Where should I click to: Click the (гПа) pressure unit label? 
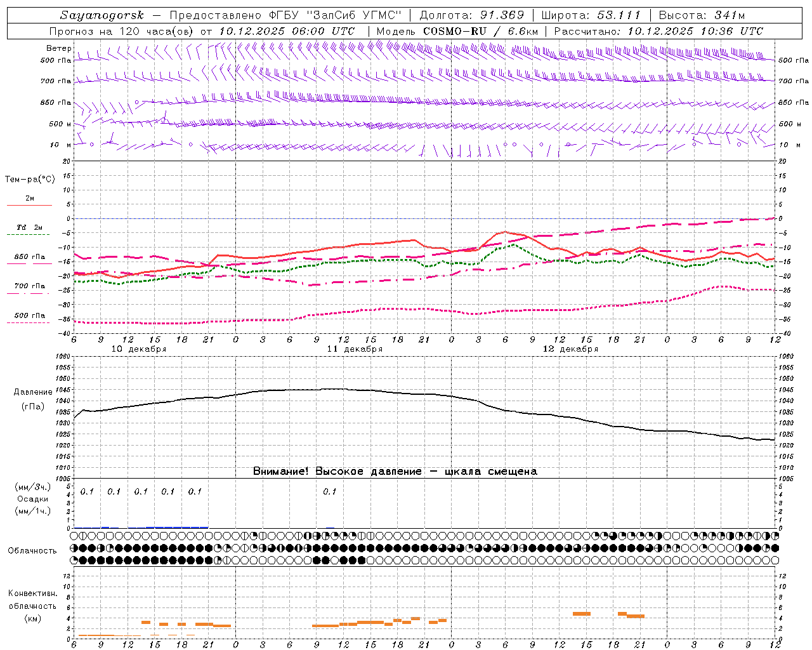(33, 406)
